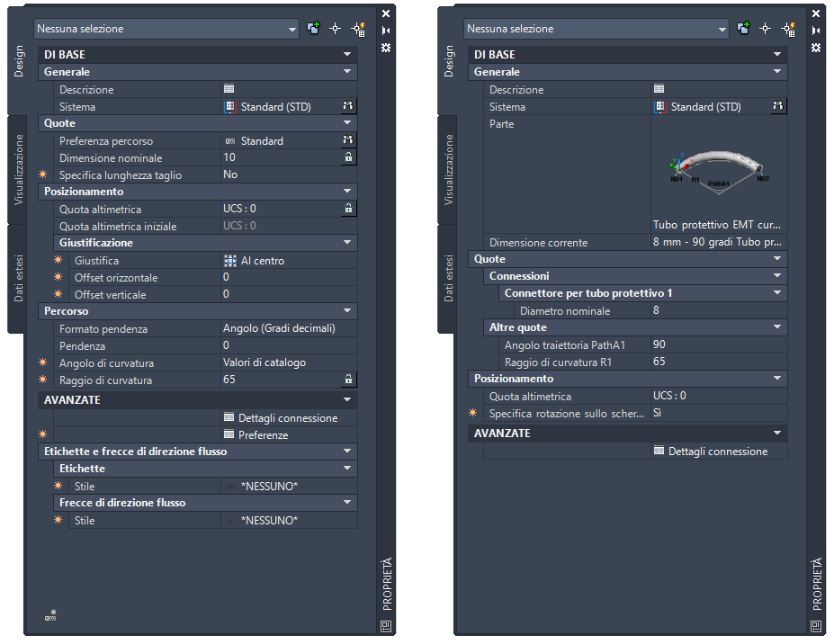Edit Diametro nominale value 8
This screenshot has width=834, height=644.
coord(719,310)
